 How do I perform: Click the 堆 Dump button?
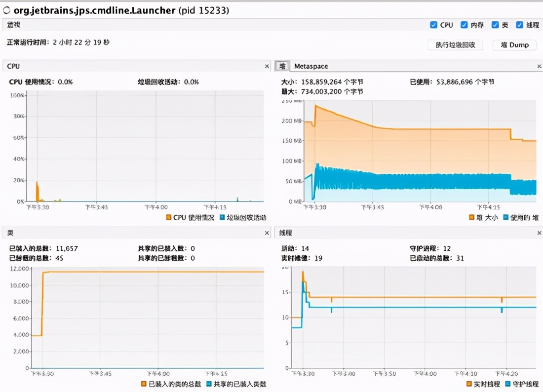click(514, 45)
